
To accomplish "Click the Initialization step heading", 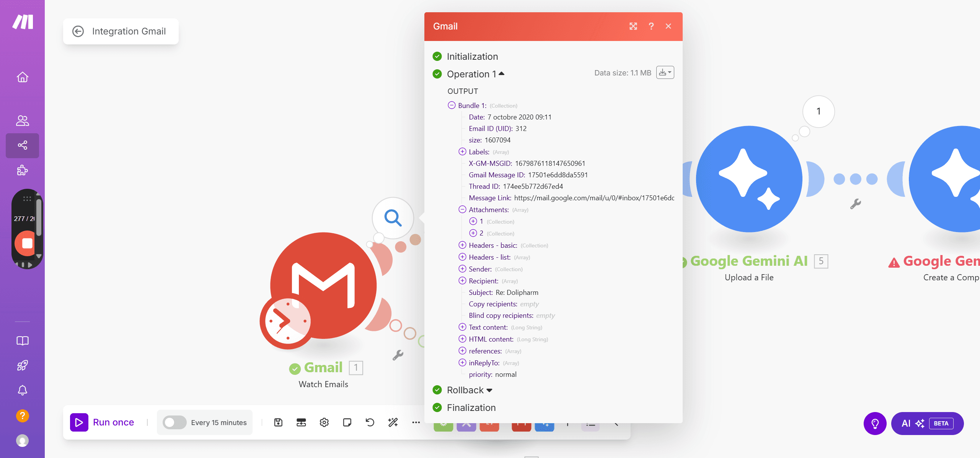I will coord(473,57).
